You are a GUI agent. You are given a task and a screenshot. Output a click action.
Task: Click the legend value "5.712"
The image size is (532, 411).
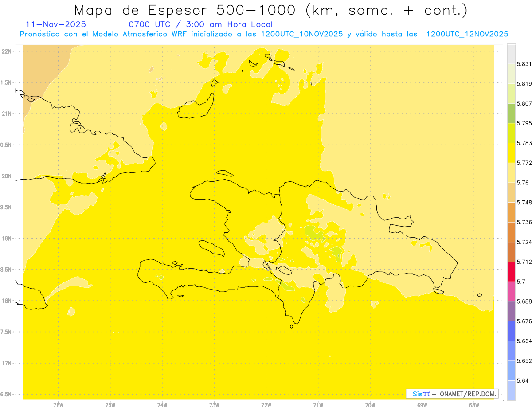tap(524, 262)
